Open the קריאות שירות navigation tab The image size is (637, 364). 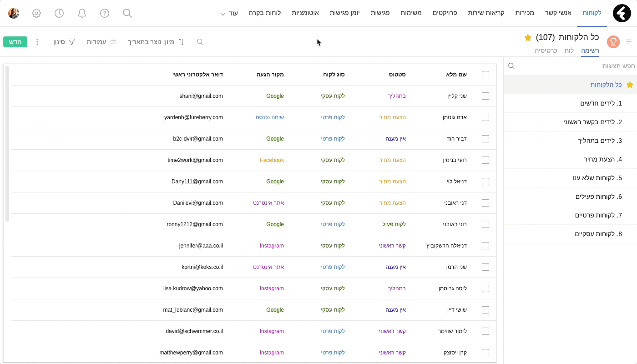click(486, 13)
